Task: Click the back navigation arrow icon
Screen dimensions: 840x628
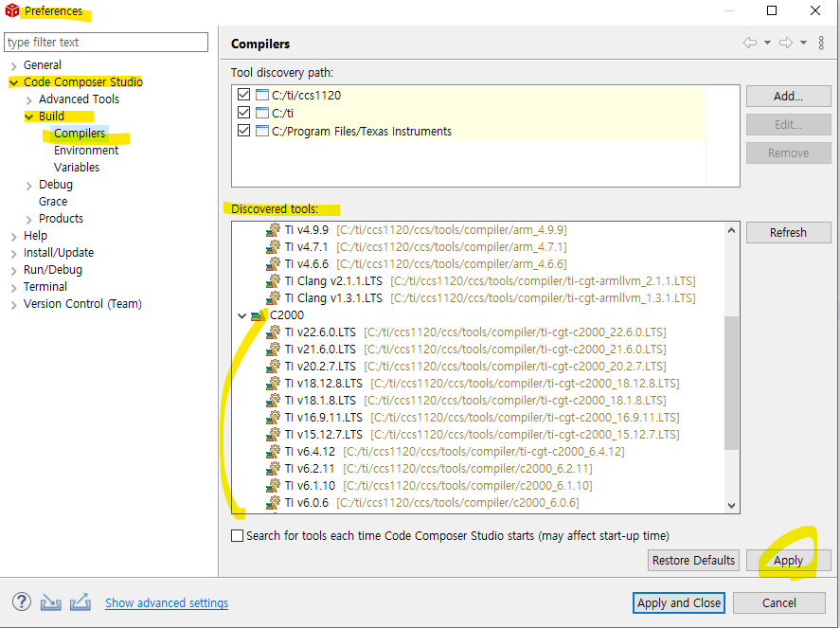Action: pyautogui.click(x=750, y=43)
